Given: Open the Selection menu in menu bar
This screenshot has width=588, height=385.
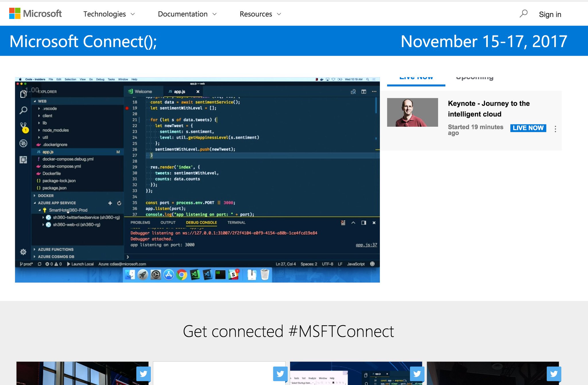Looking at the screenshot, I should [70, 79].
